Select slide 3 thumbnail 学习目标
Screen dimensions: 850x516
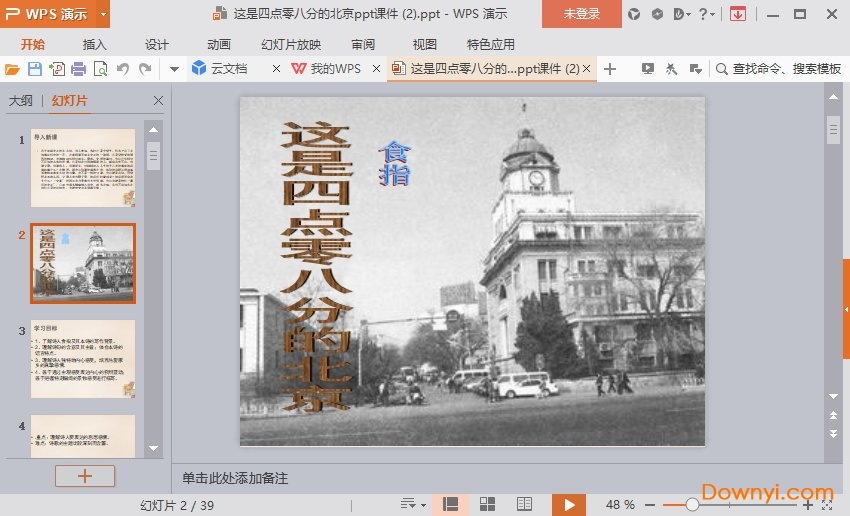83,359
